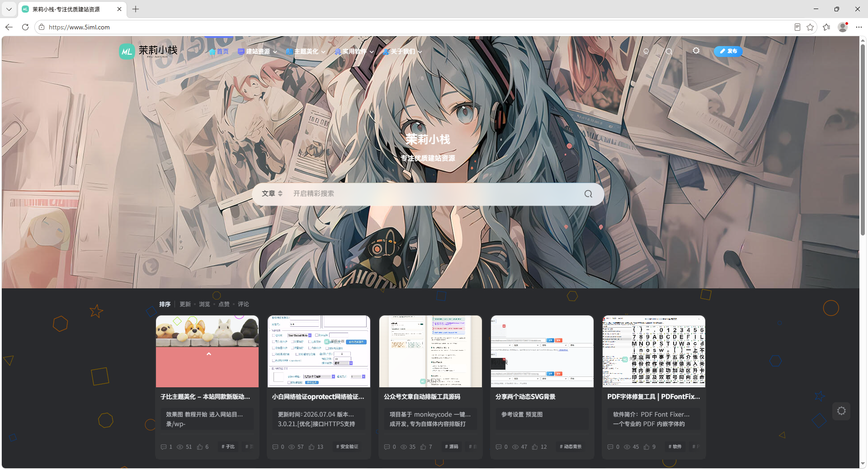Screen dimensions: 868x470
Task: Expand the 建站资源 dropdown menu
Action: [257, 52]
